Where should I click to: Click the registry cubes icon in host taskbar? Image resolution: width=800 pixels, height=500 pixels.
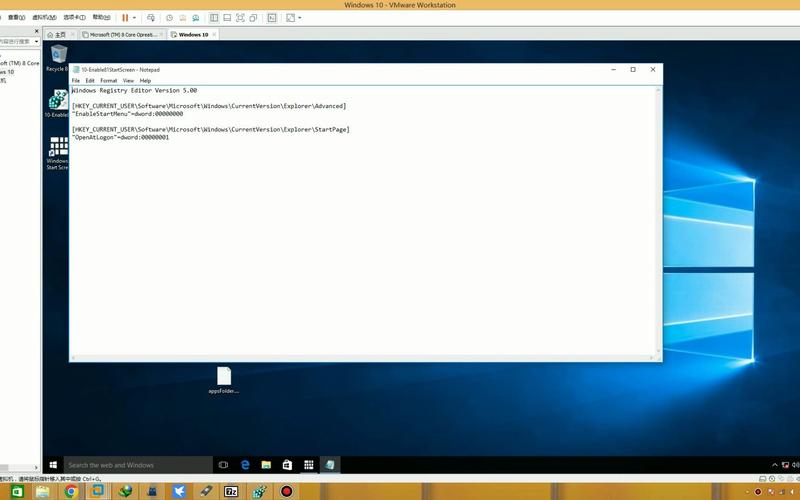tap(259, 491)
